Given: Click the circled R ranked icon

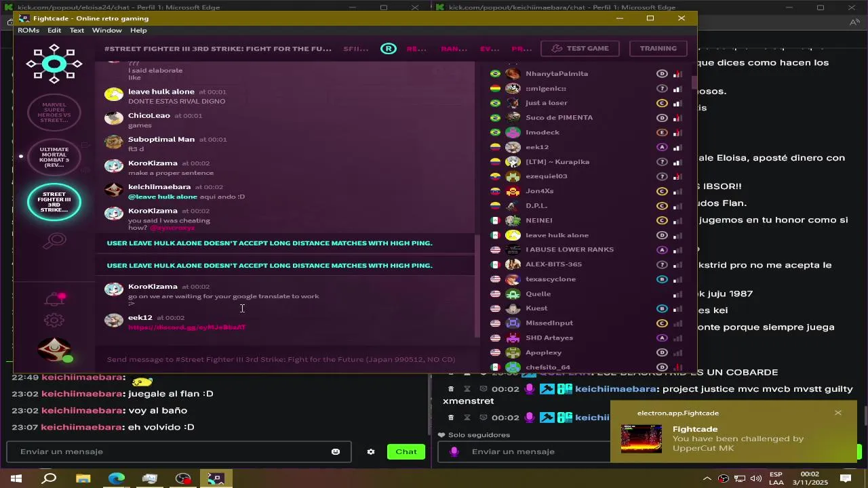Looking at the screenshot, I should [x=388, y=49].
